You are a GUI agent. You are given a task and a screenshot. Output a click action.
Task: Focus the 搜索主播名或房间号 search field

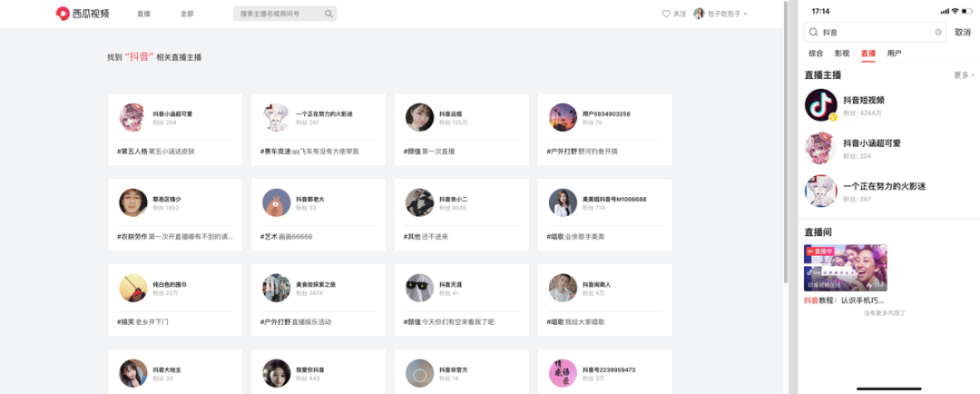pyautogui.click(x=285, y=14)
